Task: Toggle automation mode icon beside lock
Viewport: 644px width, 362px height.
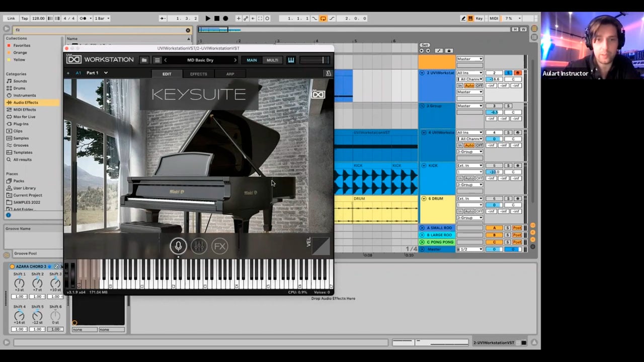Action: pos(439,51)
